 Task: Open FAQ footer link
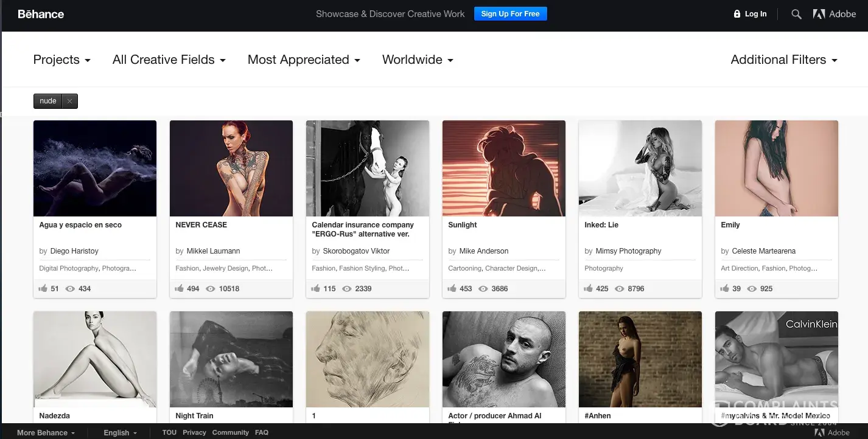262,433
